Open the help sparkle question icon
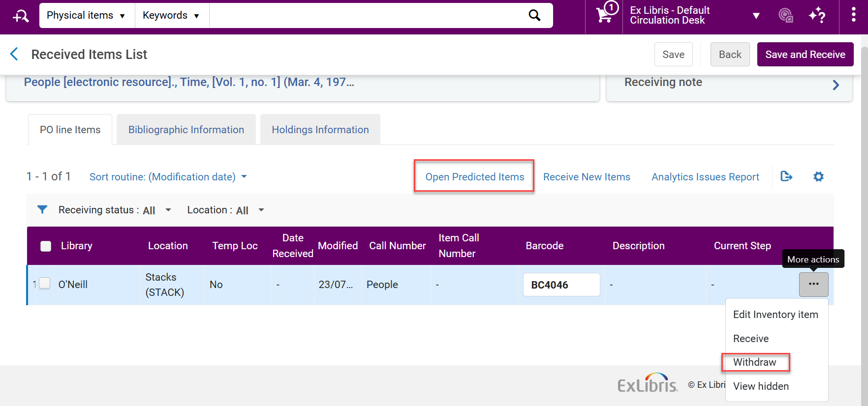 pyautogui.click(x=817, y=15)
